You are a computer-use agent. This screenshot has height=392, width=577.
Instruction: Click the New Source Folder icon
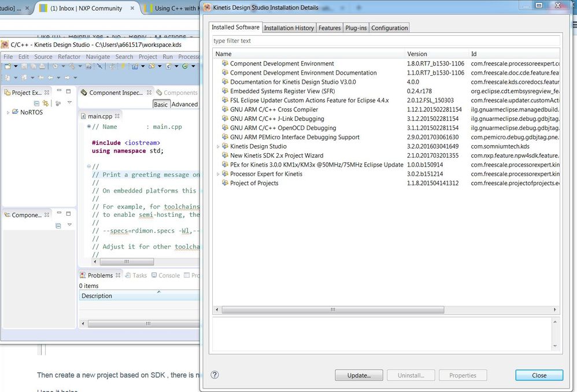pos(151,66)
